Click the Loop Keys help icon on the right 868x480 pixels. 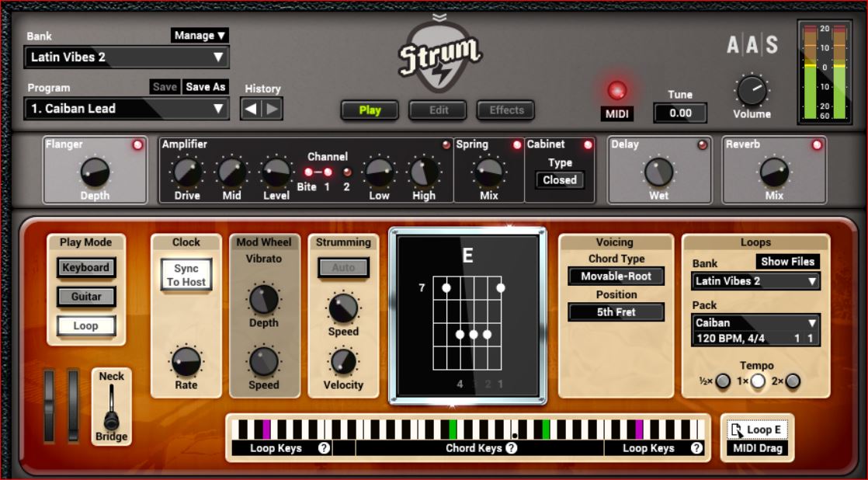click(696, 448)
